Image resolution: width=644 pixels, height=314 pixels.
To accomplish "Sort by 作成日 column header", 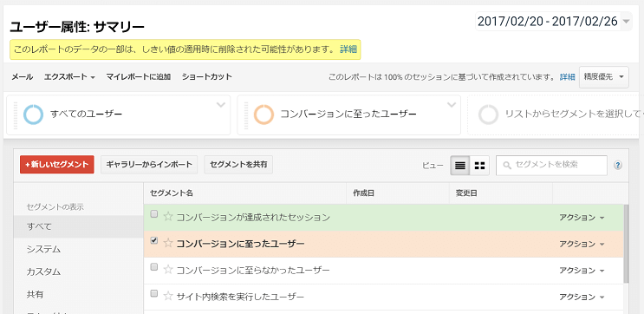I will pyautogui.click(x=363, y=193).
